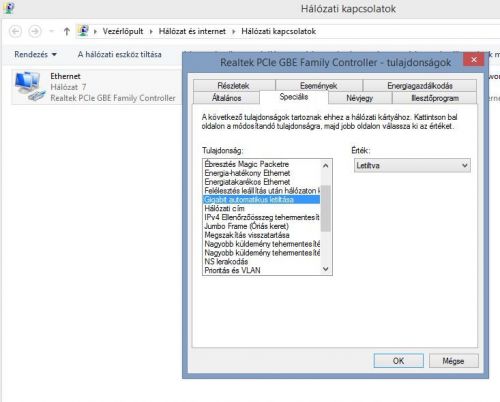
Task: Click Hálózat és internet breadcrumb
Action: click(192, 31)
